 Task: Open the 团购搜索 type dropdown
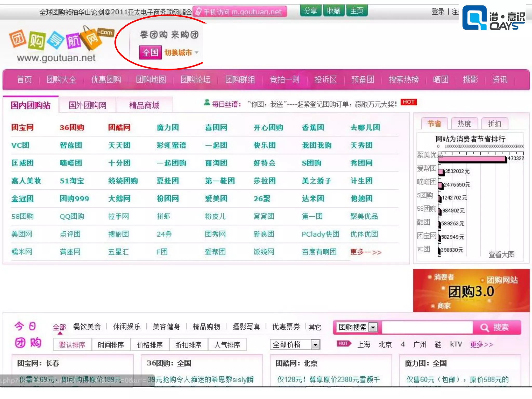pyautogui.click(x=373, y=327)
